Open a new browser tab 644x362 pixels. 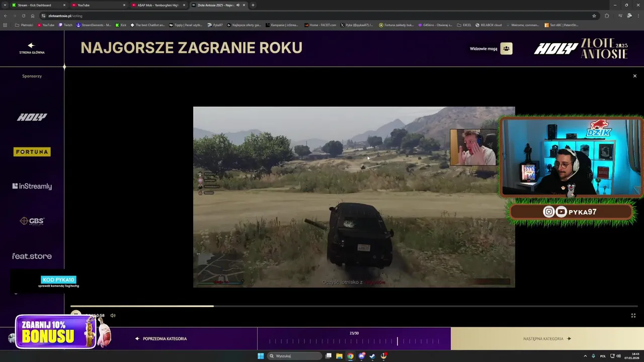[x=253, y=5]
